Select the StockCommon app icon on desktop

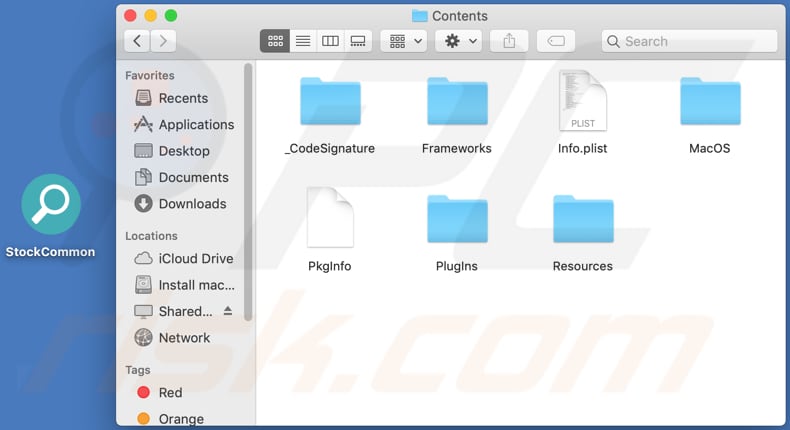click(x=50, y=212)
